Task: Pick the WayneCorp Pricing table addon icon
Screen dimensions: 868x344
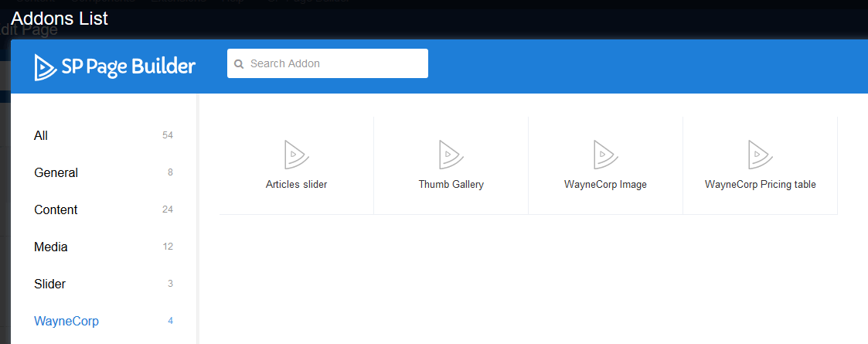Action: [x=760, y=155]
